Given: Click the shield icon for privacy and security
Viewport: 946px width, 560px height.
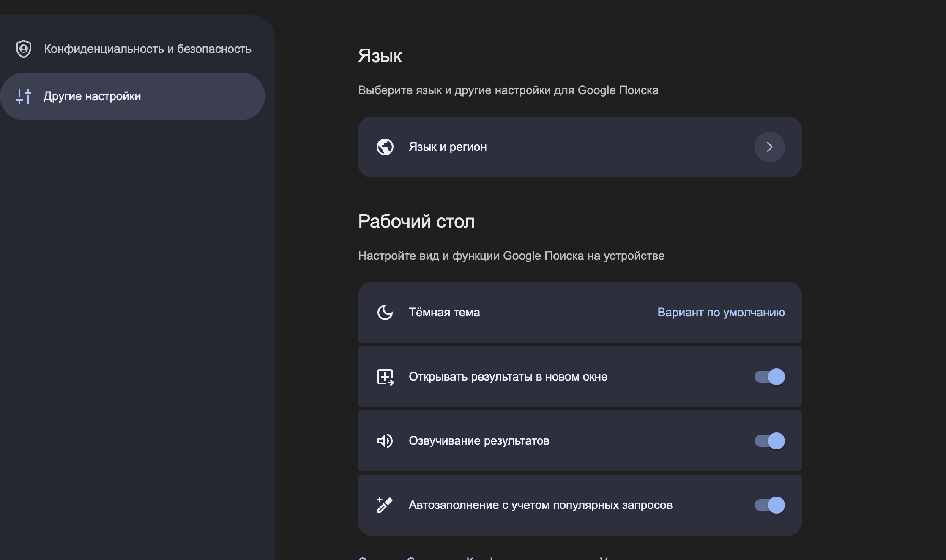Looking at the screenshot, I should (x=24, y=49).
